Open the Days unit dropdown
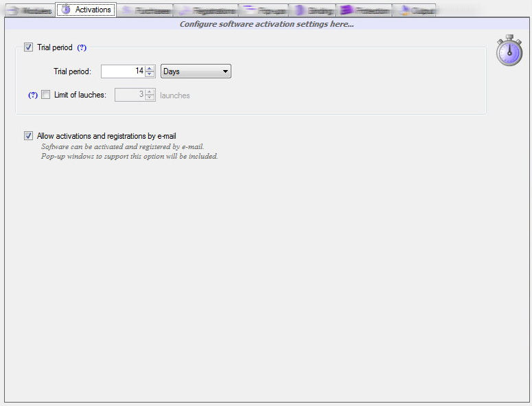The image size is (532, 406). pos(196,71)
